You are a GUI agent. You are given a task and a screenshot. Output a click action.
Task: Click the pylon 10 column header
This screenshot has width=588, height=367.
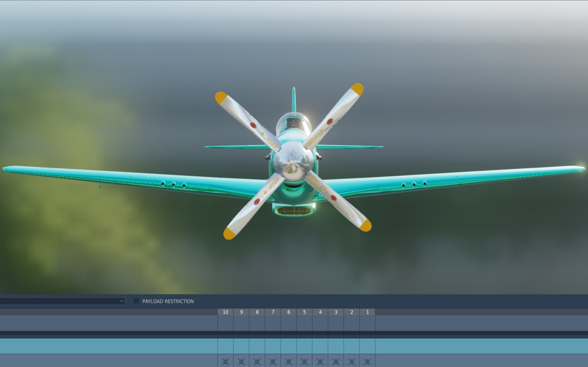coord(225,312)
